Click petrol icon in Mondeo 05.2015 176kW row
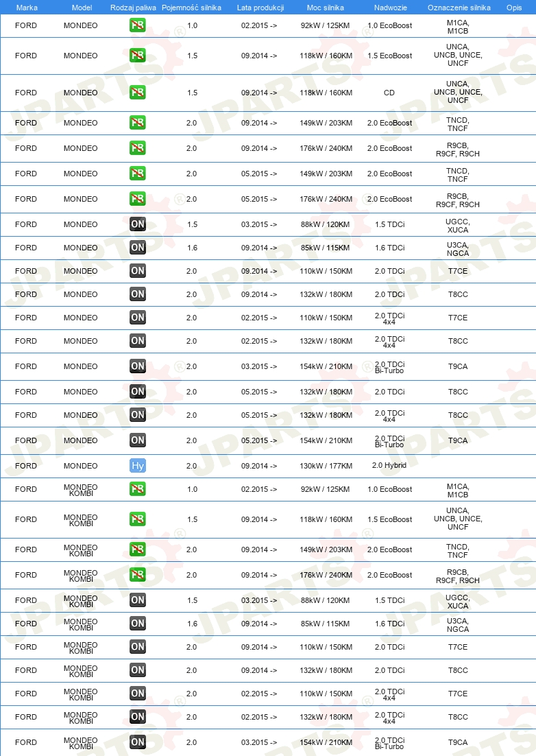Screen dimensions: 536x756 tap(138, 199)
